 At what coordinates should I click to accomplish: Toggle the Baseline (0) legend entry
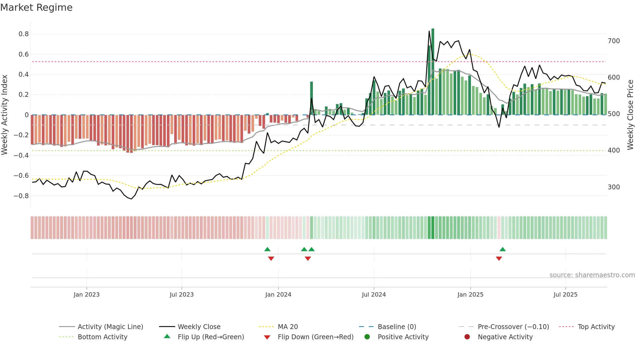click(x=387, y=327)
